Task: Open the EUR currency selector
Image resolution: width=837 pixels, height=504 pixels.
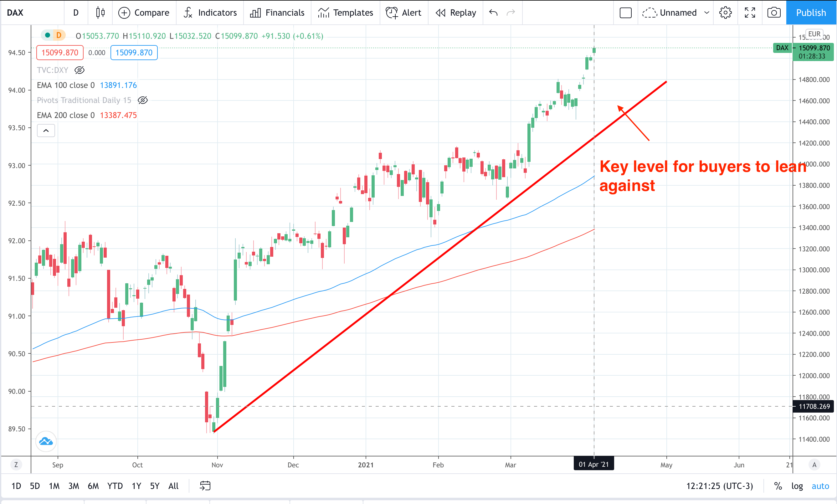Action: click(814, 34)
